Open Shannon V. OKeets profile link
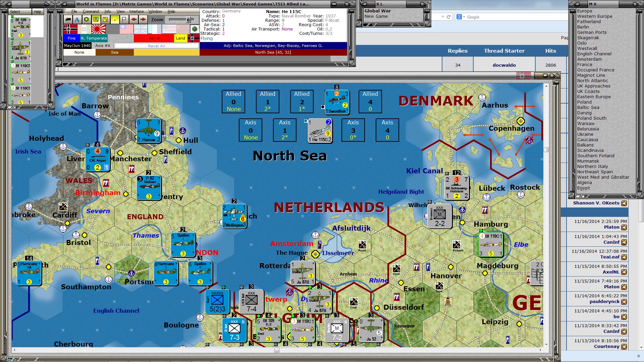 tap(596, 203)
